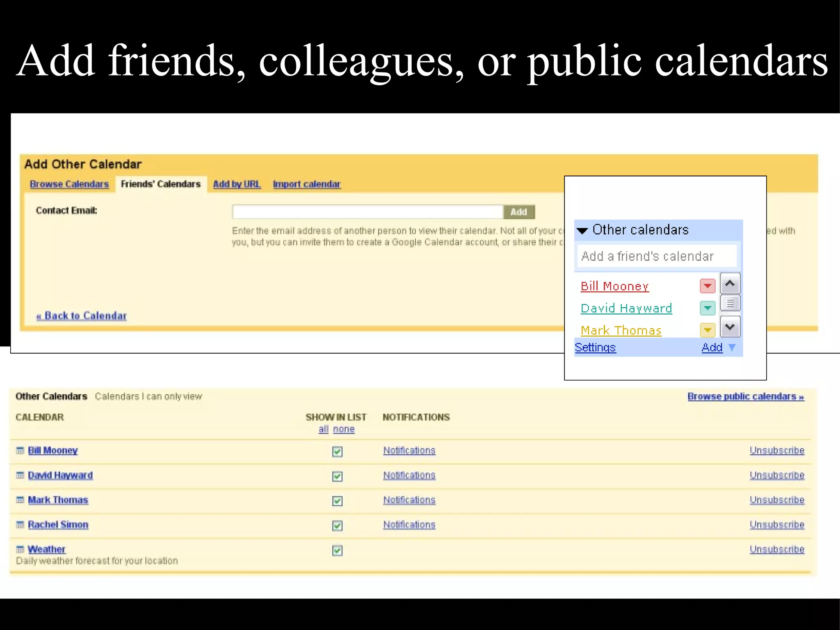
Task: Open David Hayward's teal color dropdown
Action: tap(708, 308)
